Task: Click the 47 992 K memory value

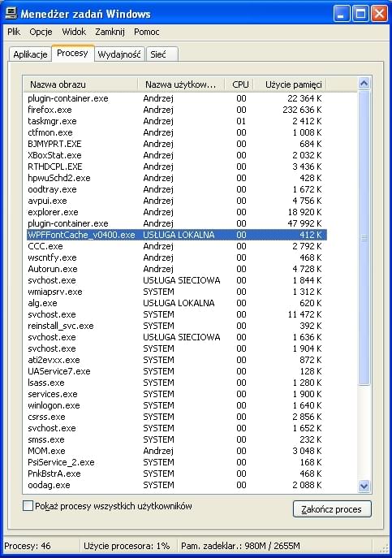Action: pyautogui.click(x=304, y=223)
